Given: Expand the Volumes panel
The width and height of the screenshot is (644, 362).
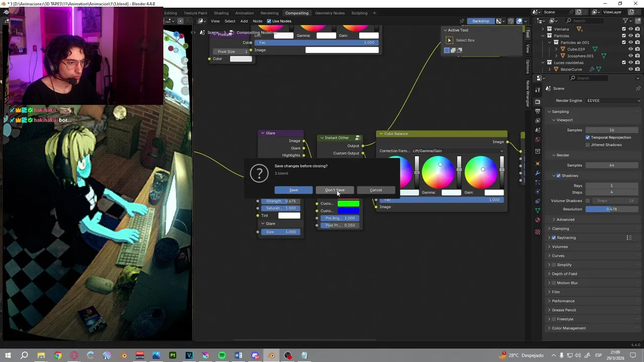Looking at the screenshot, I should [559, 246].
